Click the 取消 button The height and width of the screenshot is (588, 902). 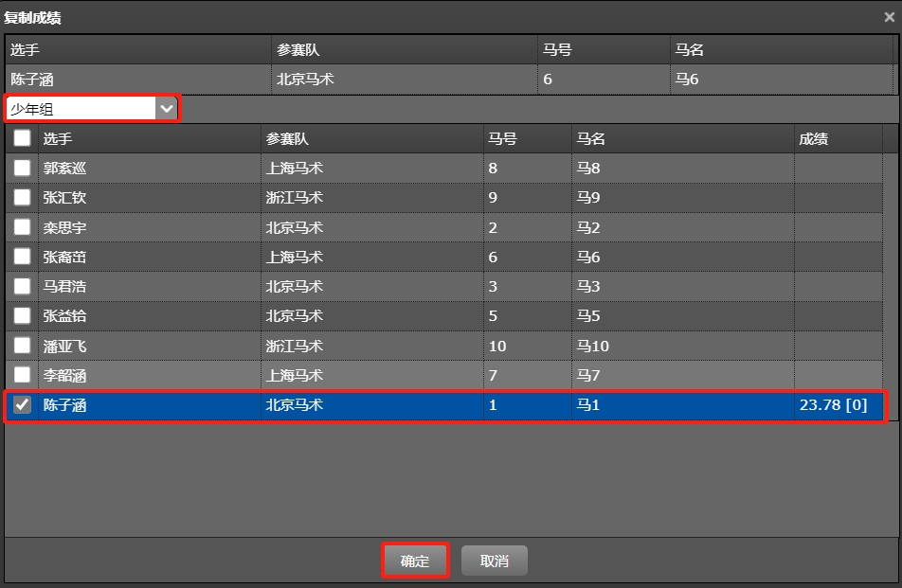(494, 561)
